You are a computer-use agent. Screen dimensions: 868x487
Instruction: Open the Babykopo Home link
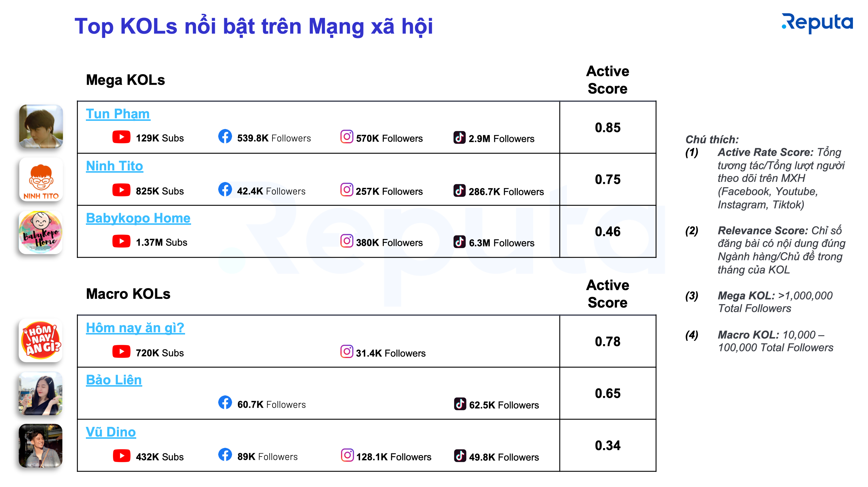coord(138,218)
